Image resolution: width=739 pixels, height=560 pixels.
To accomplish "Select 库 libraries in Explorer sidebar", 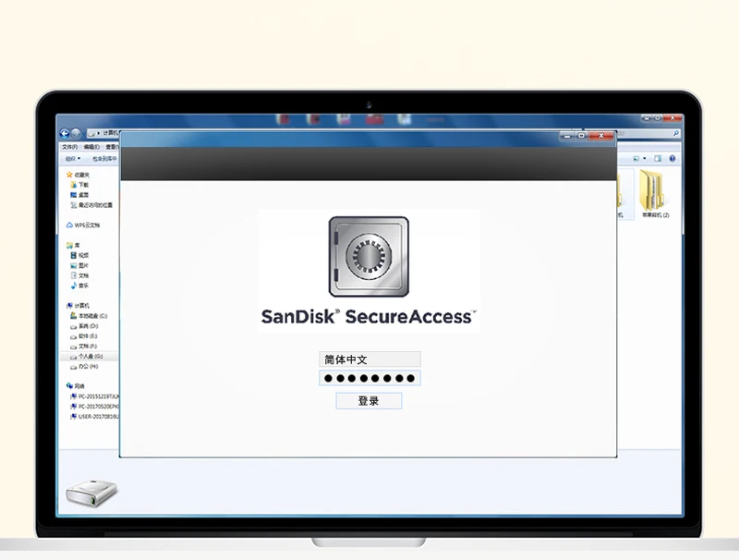I will click(73, 245).
